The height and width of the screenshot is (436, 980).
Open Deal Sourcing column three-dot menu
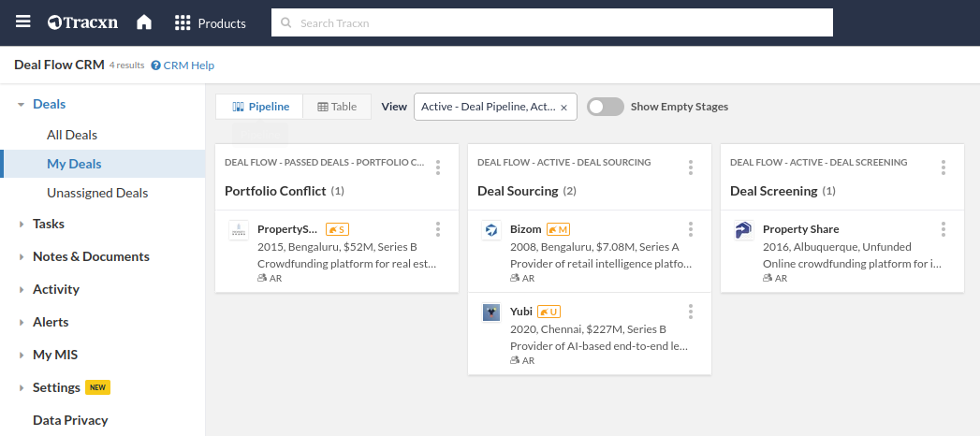(x=691, y=167)
